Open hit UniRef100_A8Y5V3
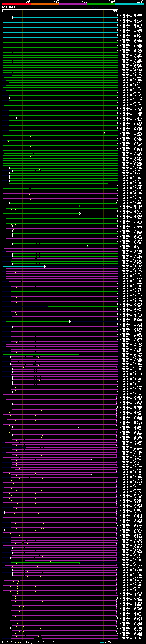Image resolution: width=146 pixels, height=644 pixels. [131, 42]
